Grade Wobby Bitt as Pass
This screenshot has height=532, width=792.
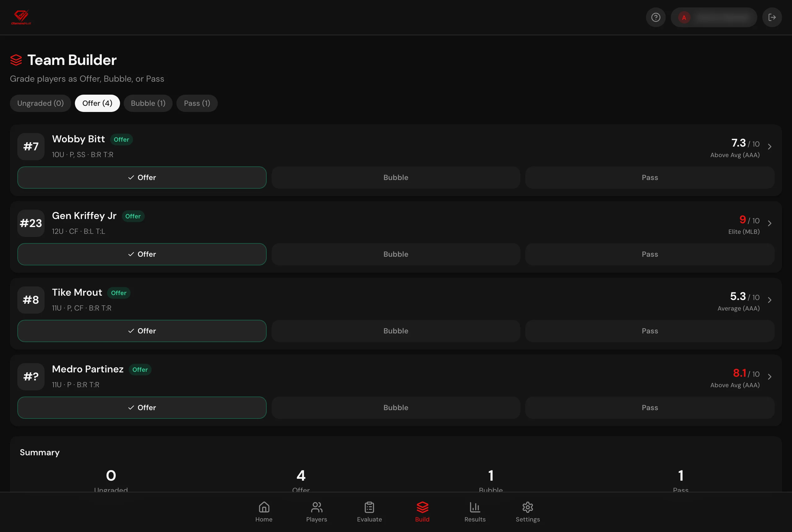click(x=649, y=178)
